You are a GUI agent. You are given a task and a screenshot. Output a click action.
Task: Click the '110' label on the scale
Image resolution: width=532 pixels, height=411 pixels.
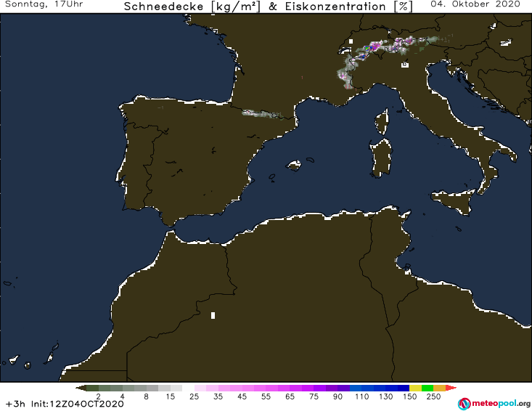point(361,396)
